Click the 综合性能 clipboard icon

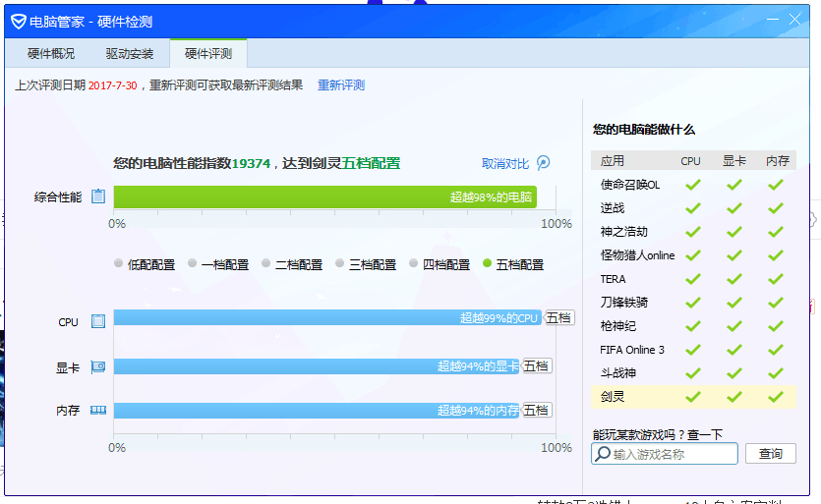(98, 196)
